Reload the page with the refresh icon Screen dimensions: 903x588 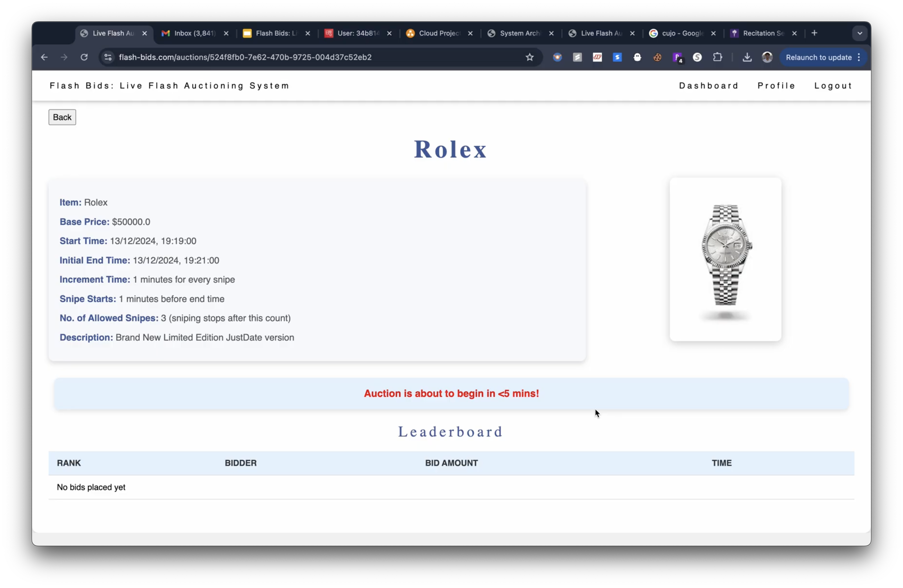point(84,57)
